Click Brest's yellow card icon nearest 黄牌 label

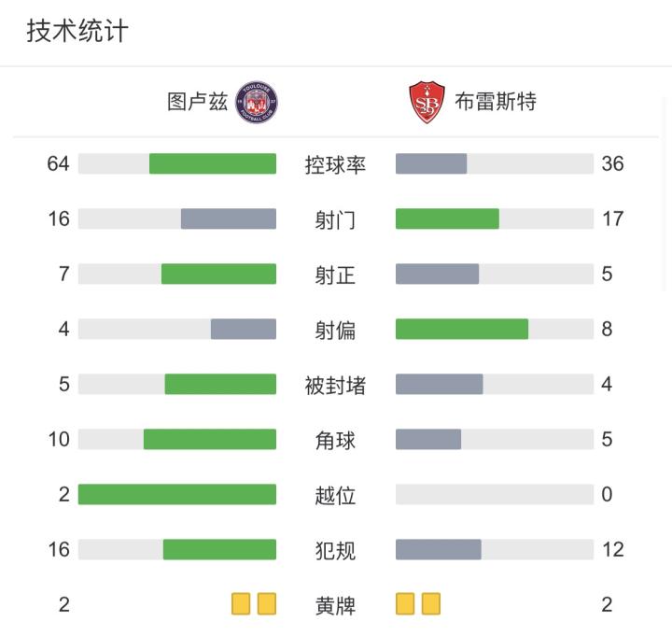pyautogui.click(x=405, y=604)
